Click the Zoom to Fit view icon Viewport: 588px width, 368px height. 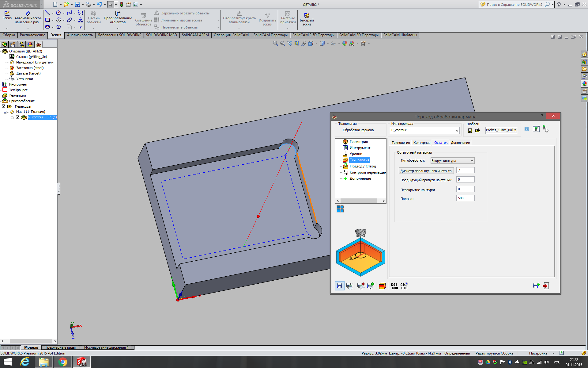[275, 44]
